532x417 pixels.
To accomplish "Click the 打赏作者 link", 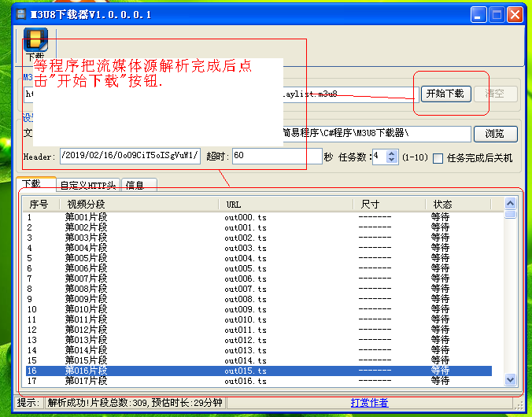I will (369, 403).
